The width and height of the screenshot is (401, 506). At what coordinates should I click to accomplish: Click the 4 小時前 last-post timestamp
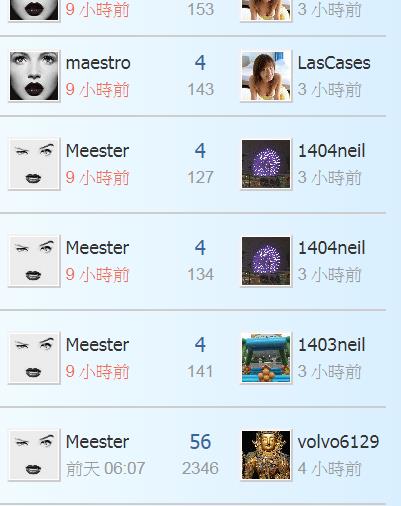tap(330, 469)
